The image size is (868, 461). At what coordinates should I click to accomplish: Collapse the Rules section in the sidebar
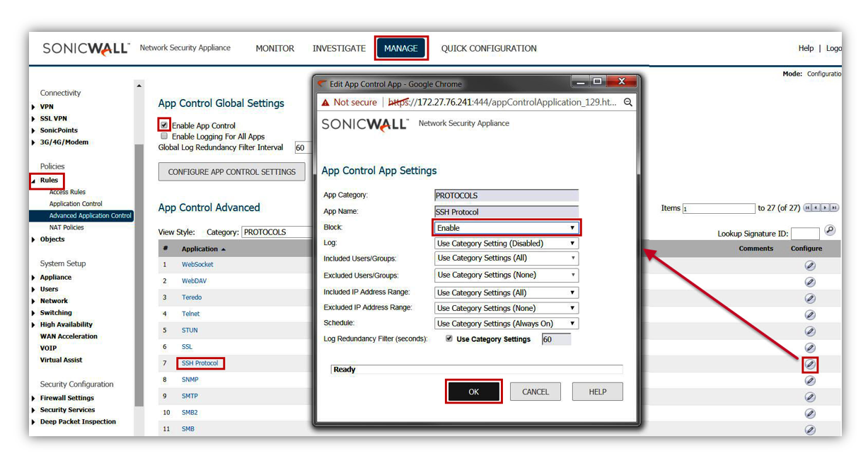pos(33,181)
